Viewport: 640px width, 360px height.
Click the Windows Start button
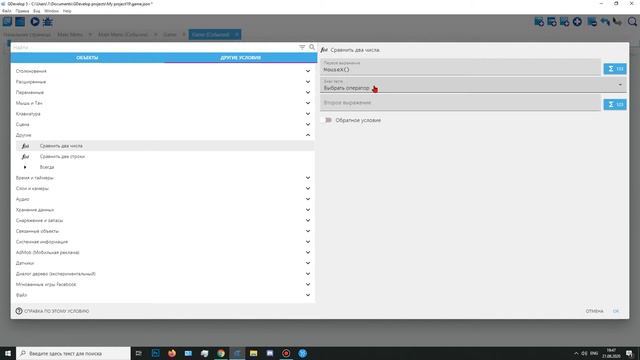tap(8, 353)
